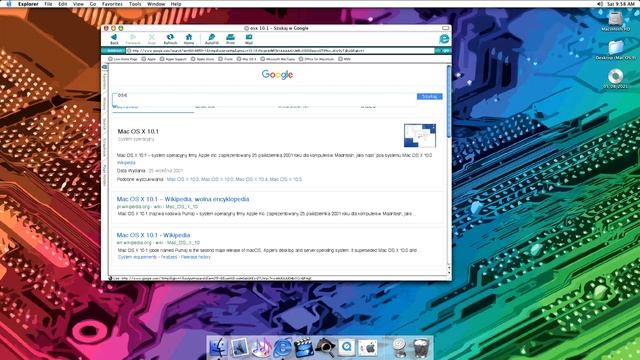Open the Window menu
This screenshot has height=360, width=640.
pos(156,4)
